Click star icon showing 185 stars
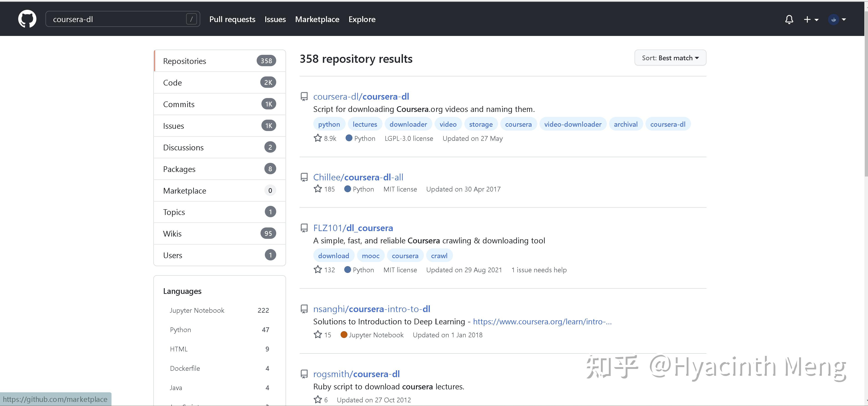Screen dimensions: 868x406 [318, 189]
